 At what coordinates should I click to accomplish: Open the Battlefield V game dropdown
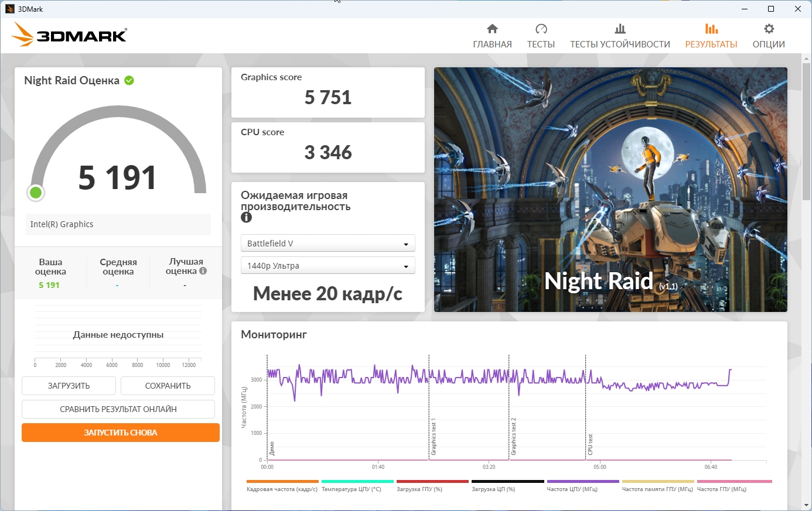(x=327, y=244)
